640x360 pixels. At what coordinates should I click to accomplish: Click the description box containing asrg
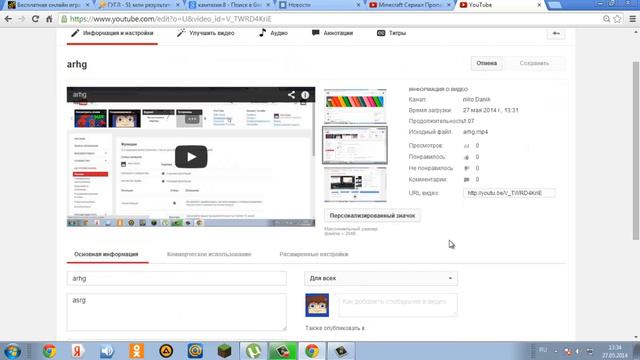pos(177,312)
